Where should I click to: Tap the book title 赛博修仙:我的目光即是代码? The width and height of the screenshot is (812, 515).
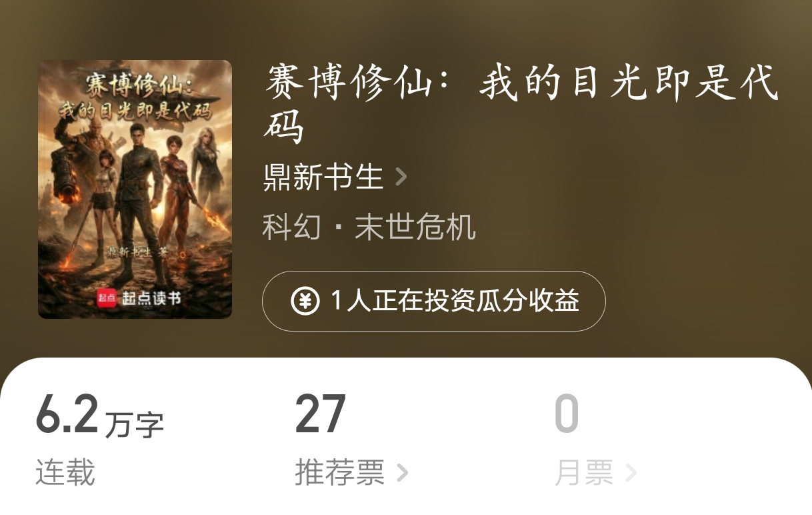coord(521,103)
